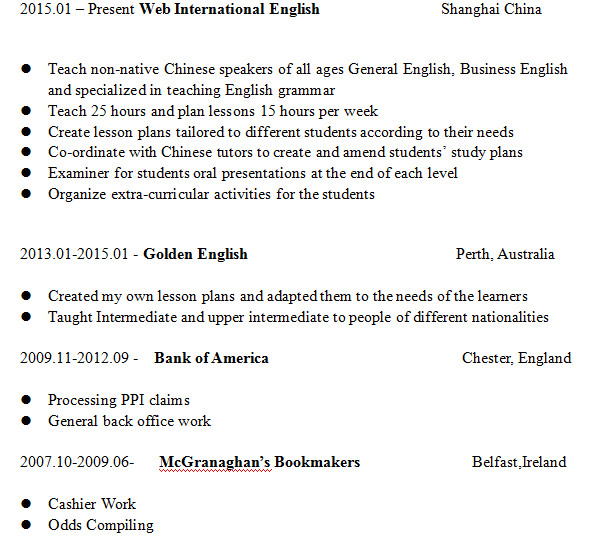Click the Shanghai China location text
This screenshot has height=536, width=596.
491,9
